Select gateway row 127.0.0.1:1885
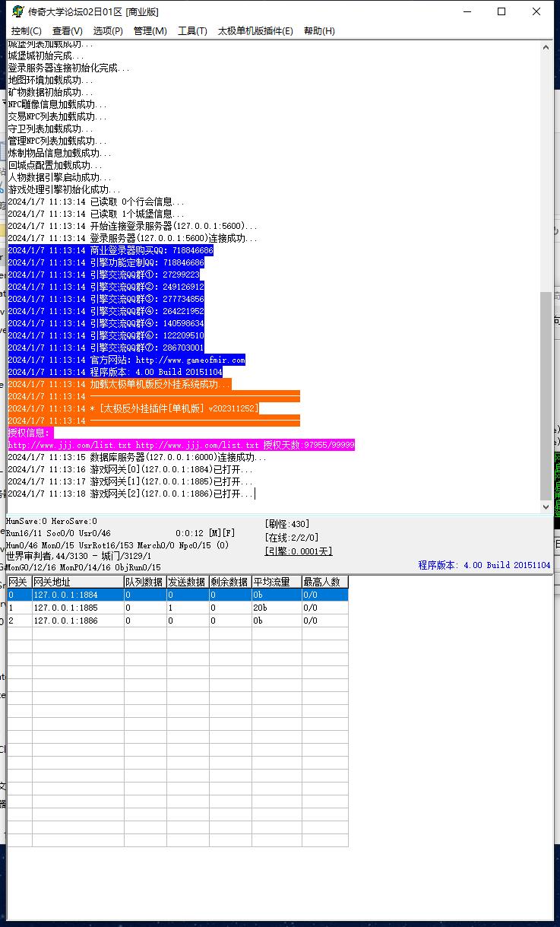This screenshot has height=927, width=560. point(178,608)
